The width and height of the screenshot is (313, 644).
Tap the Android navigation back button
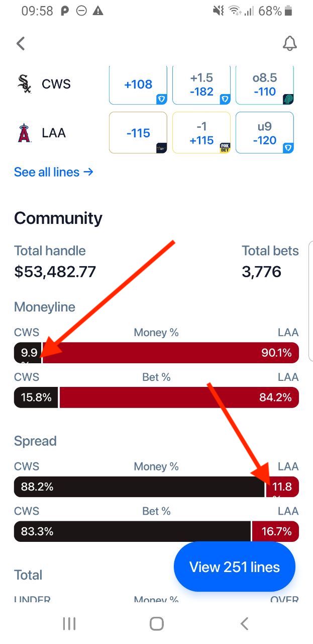244,624
